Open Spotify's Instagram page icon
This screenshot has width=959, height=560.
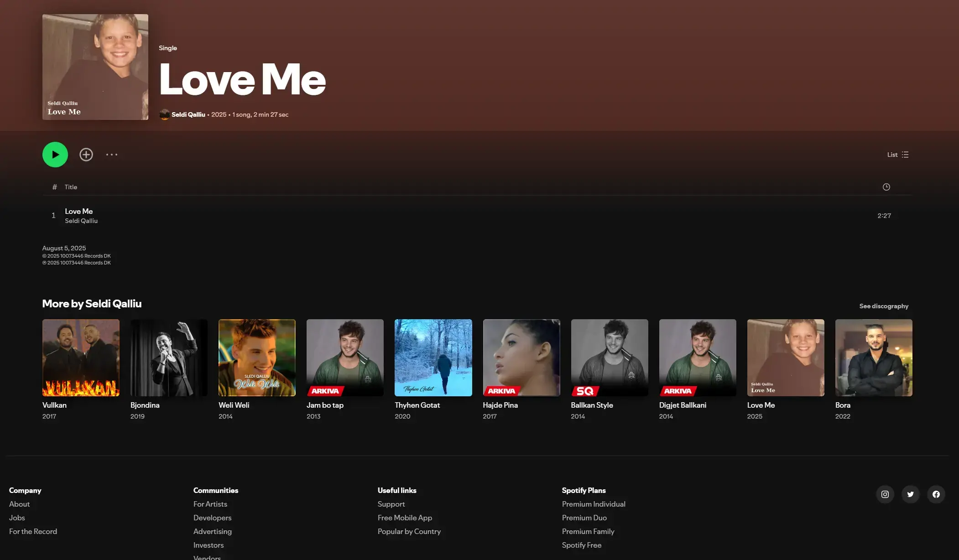[x=885, y=494]
